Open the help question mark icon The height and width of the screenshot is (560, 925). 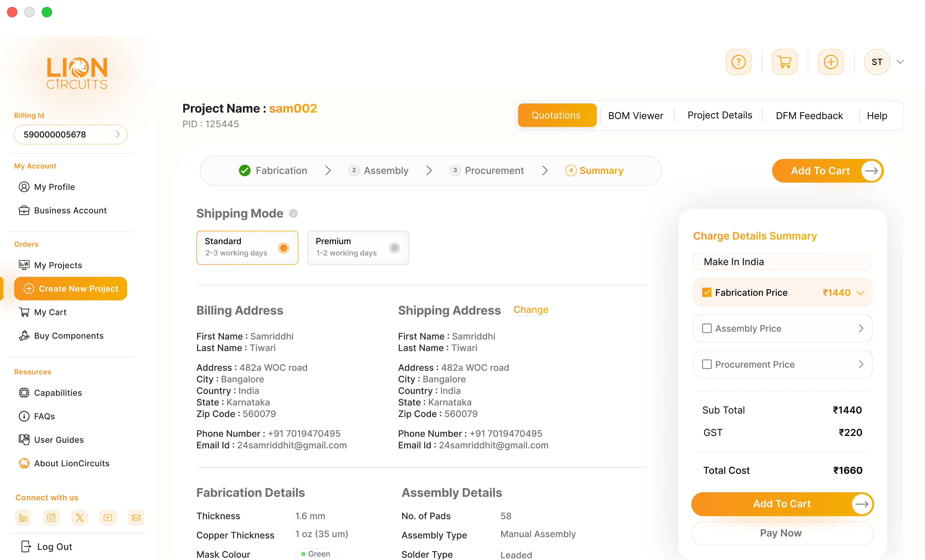[x=739, y=62]
